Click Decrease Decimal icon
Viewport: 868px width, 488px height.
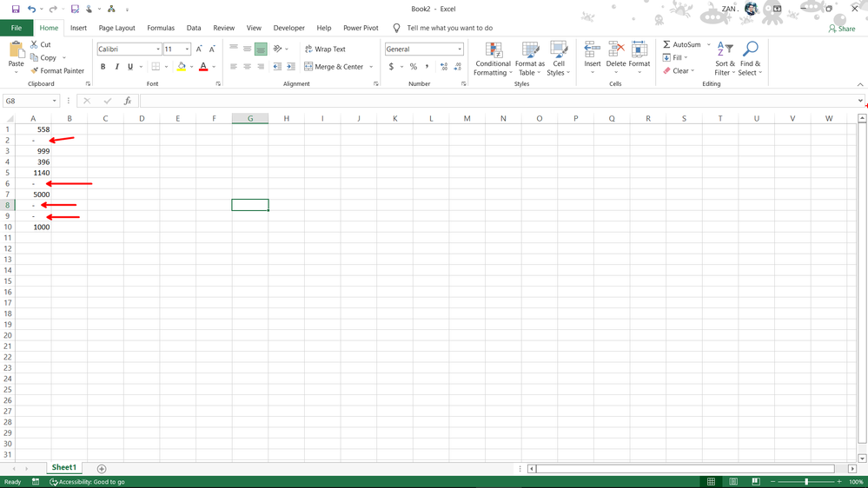458,66
